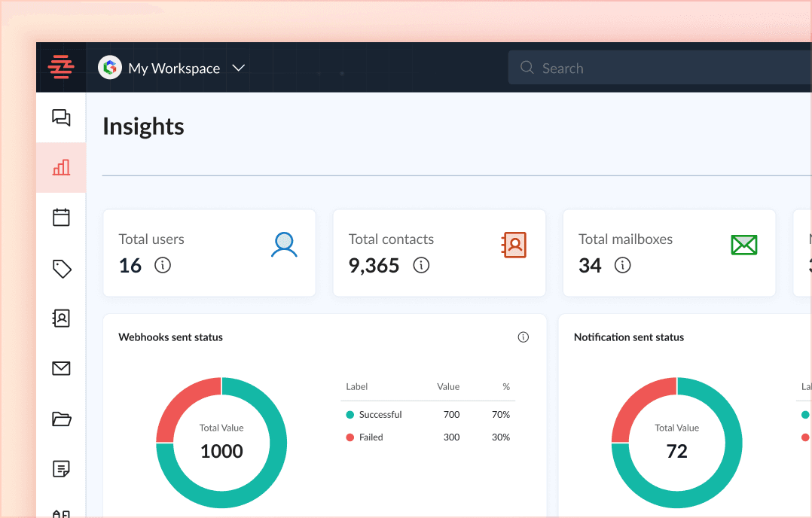The width and height of the screenshot is (812, 518).
Task: Open the tags sidebar icon
Action: point(62,269)
